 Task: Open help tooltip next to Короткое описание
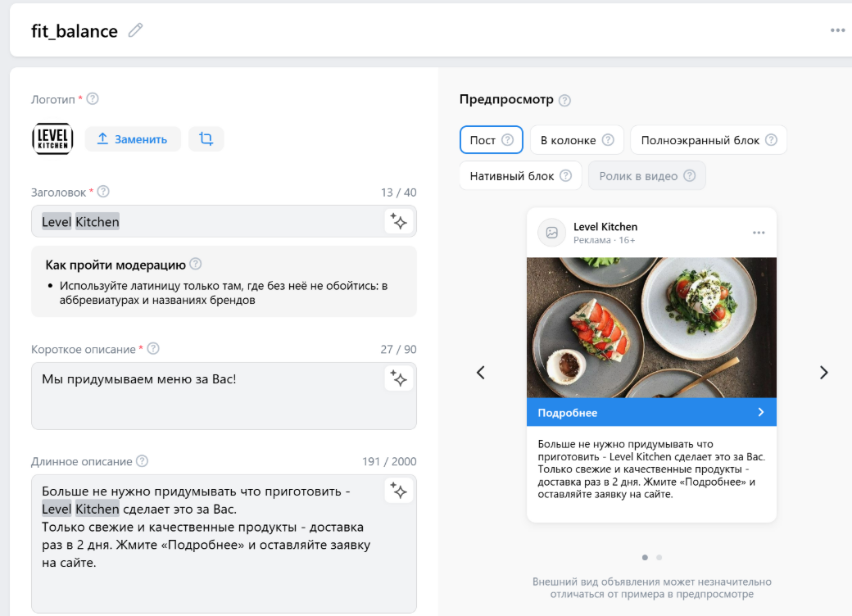pos(153,349)
